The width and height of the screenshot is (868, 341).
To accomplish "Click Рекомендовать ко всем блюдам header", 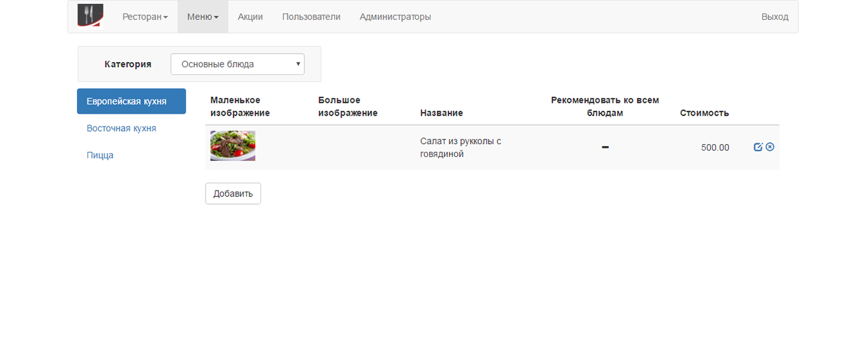I will click(x=605, y=107).
